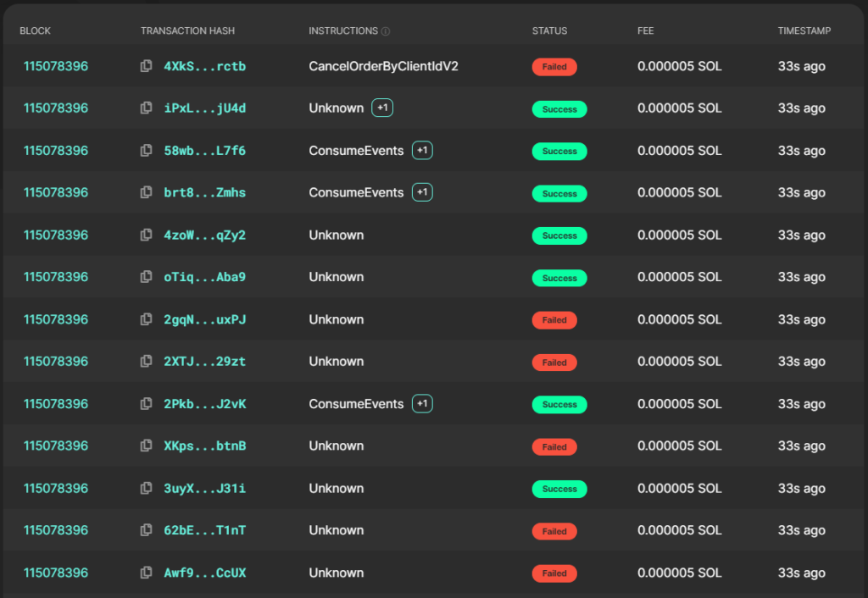868x598 pixels.
Task: Open transaction 3uyX...J31i
Action: (x=204, y=489)
